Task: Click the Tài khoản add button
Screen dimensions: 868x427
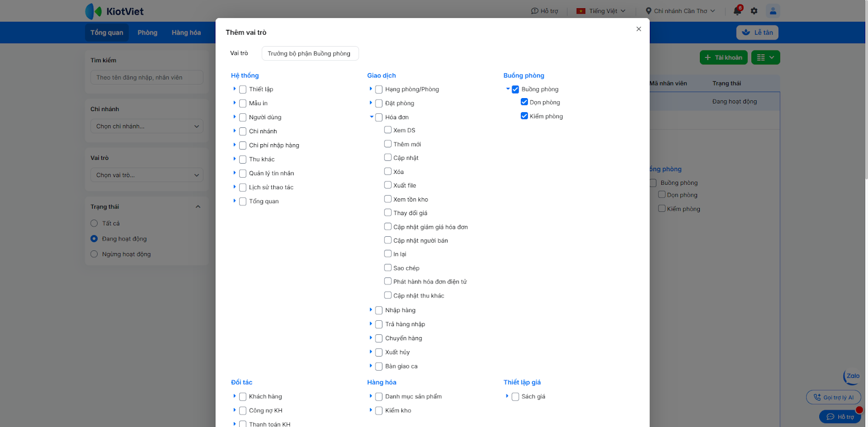Action: click(724, 57)
